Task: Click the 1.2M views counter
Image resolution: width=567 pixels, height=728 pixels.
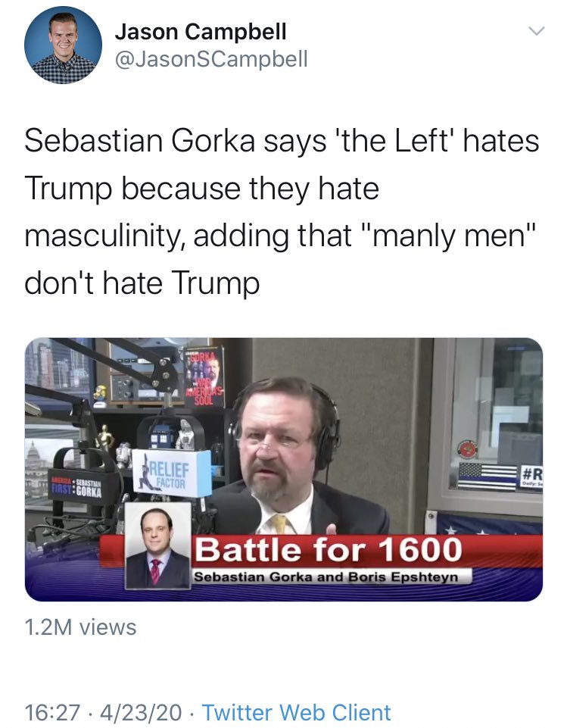Action: pos(80,627)
